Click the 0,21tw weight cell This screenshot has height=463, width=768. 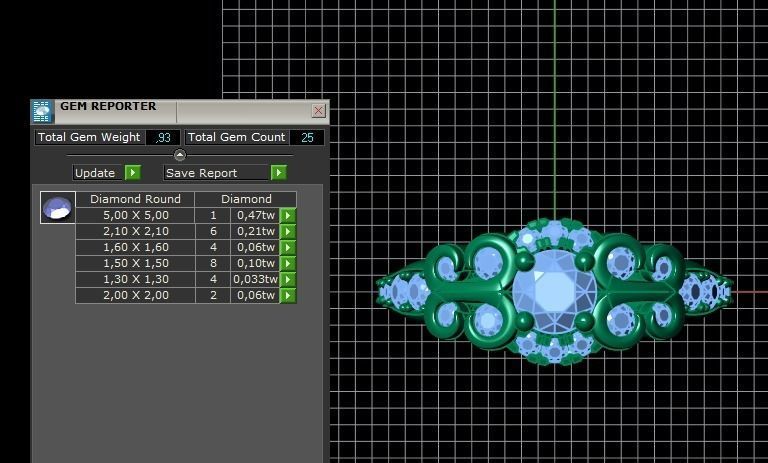pyautogui.click(x=255, y=231)
